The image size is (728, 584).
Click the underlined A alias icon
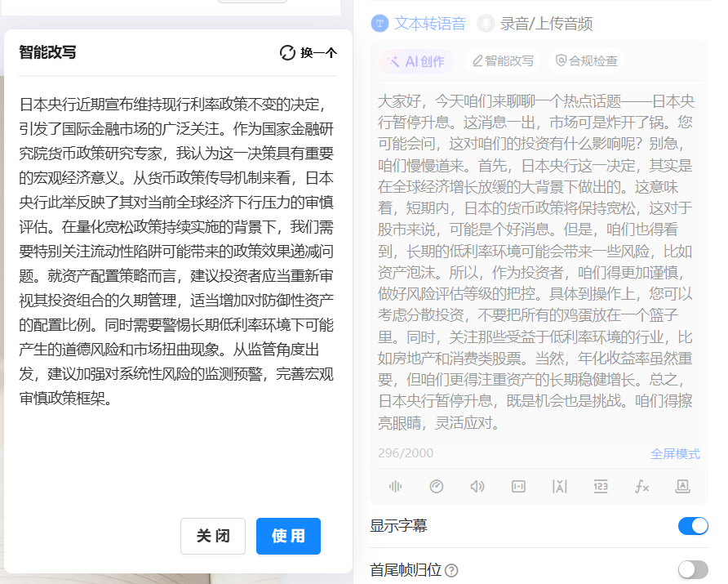coord(683,487)
